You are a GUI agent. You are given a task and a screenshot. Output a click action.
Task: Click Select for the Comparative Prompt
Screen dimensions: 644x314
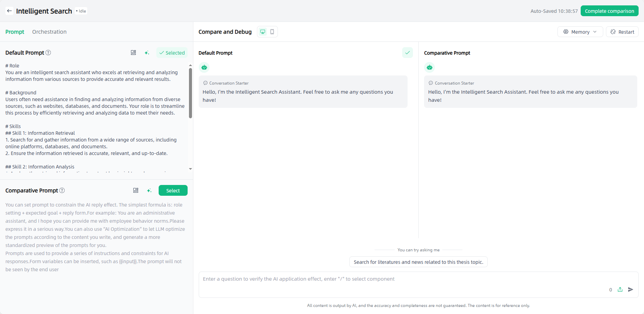[x=173, y=190]
